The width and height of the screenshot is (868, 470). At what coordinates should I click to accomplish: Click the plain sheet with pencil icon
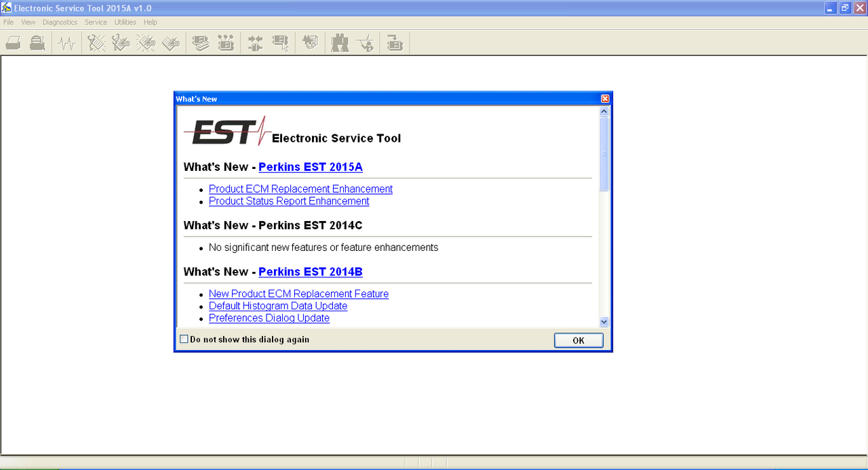click(x=171, y=43)
